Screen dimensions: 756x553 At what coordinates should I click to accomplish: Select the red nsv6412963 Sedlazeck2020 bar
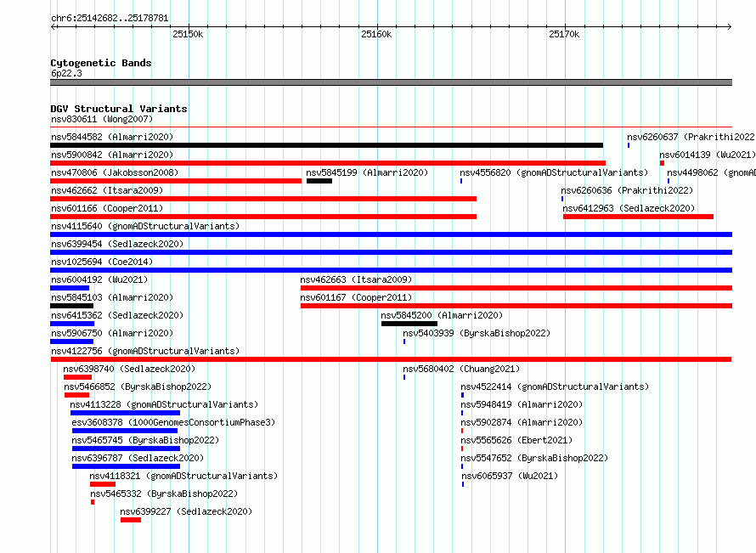(639, 217)
